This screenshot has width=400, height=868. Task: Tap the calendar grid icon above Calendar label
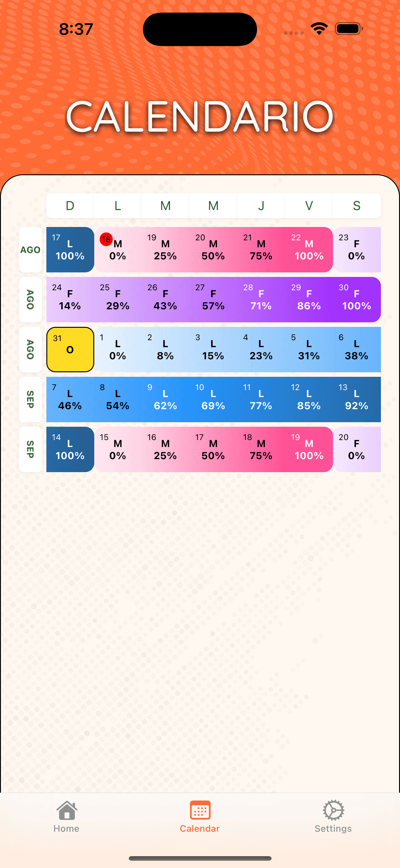click(x=200, y=810)
